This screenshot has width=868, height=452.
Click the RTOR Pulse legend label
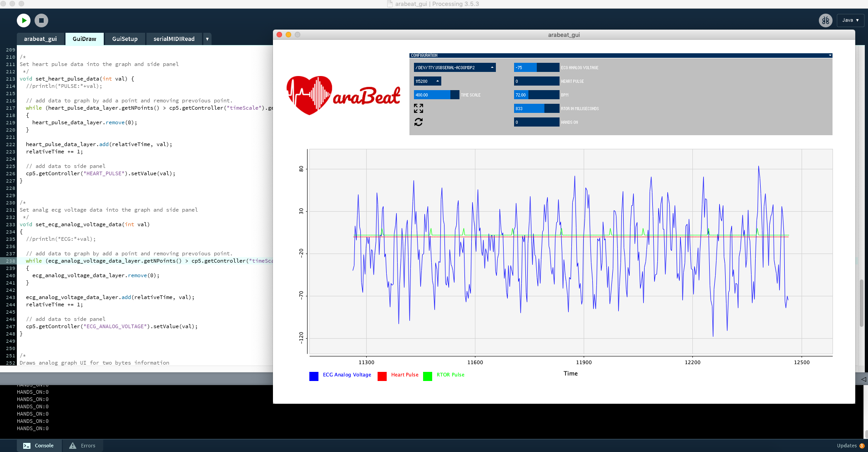(450, 375)
